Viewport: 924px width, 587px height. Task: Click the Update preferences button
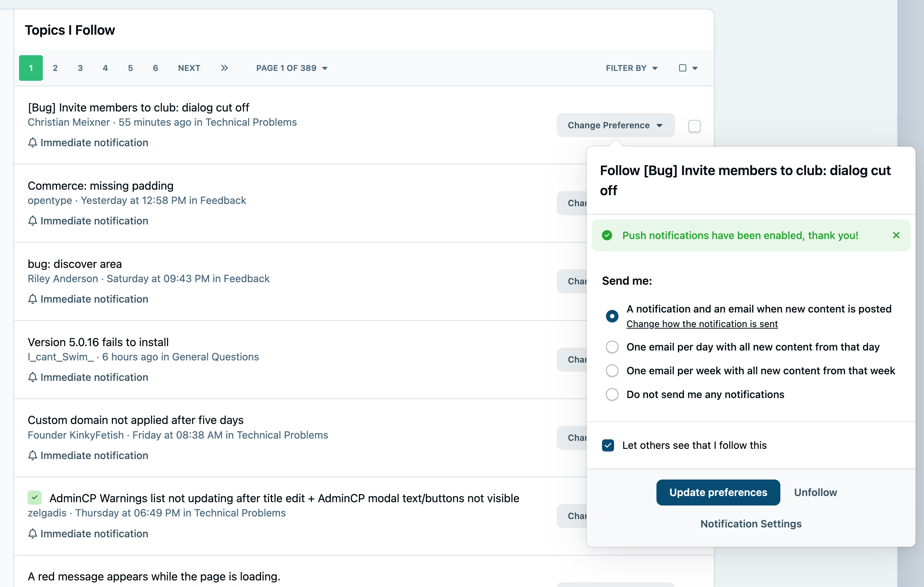(x=718, y=492)
